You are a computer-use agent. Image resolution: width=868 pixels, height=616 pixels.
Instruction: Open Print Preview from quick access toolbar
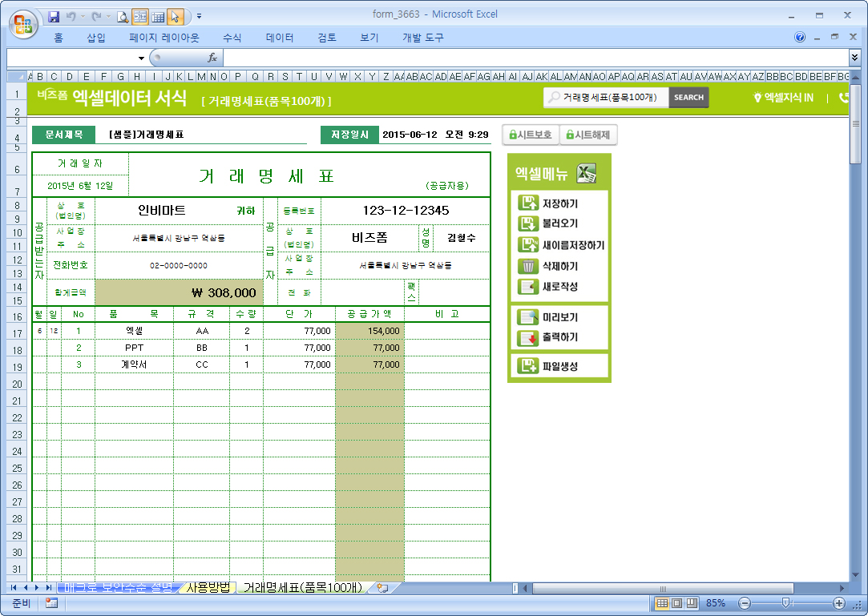[x=123, y=16]
